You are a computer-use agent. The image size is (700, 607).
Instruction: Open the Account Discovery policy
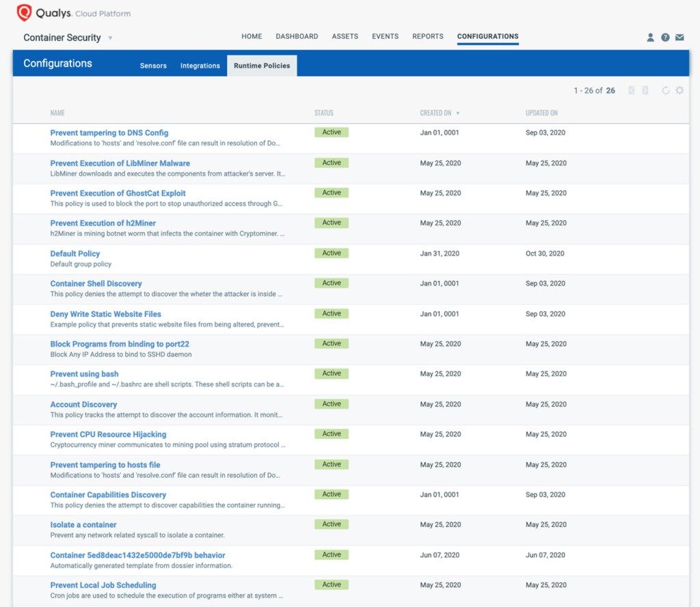[x=83, y=405]
